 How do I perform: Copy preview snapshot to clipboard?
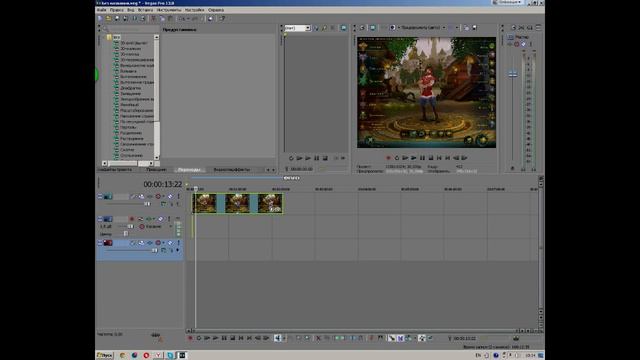[466, 28]
